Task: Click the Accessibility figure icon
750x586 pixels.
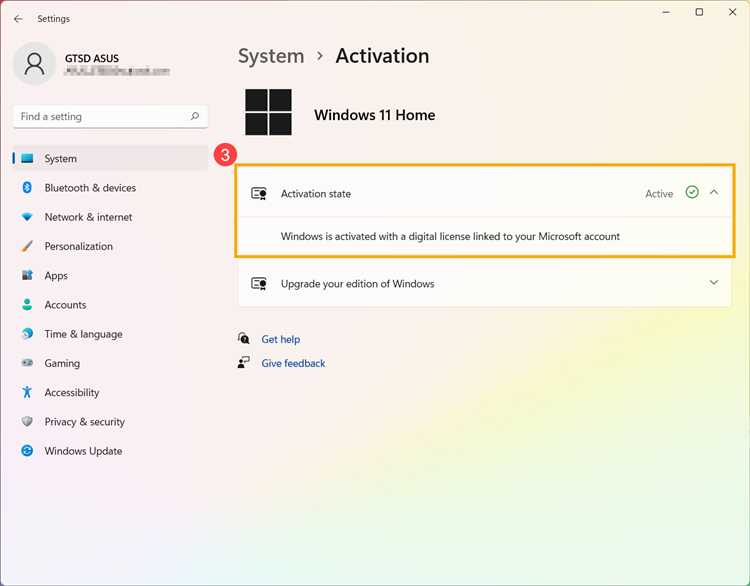Action: (x=27, y=392)
